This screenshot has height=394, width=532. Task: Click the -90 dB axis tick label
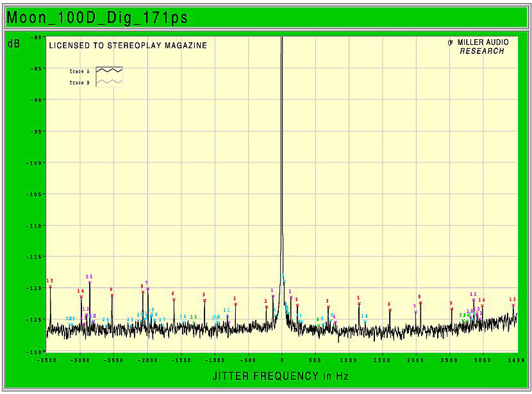pyautogui.click(x=37, y=100)
